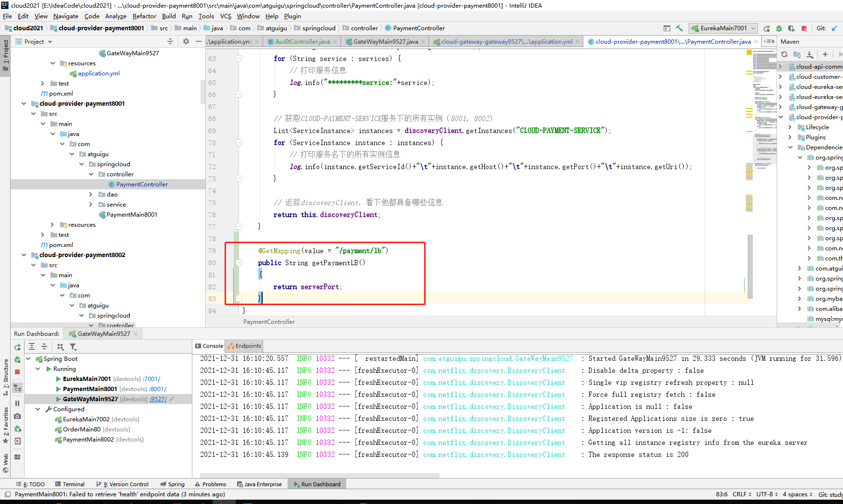Click Project panel settings gear icon
Viewport: 843px width, 504px height.
(186, 41)
